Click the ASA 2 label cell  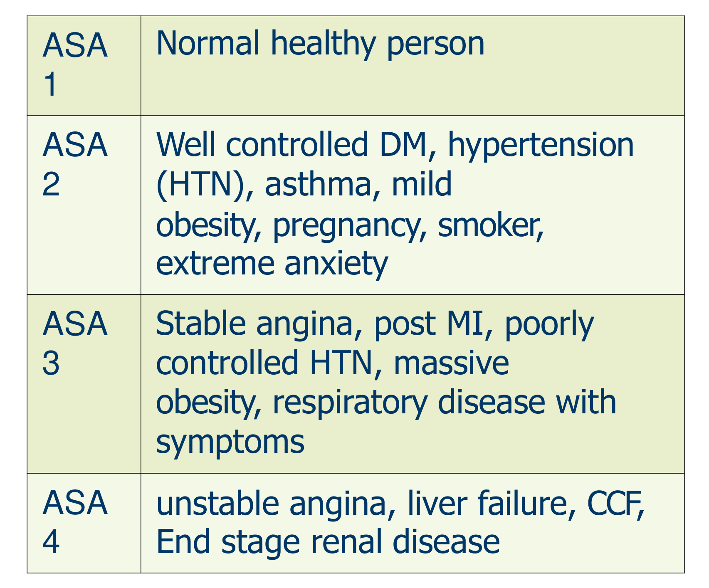[x=84, y=205]
